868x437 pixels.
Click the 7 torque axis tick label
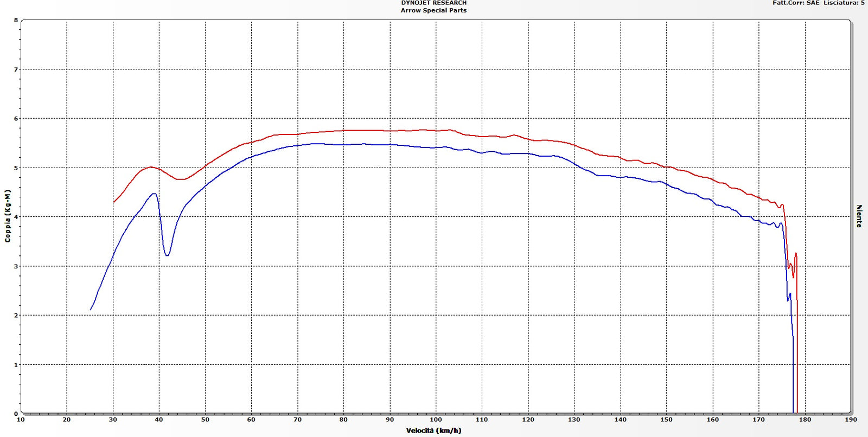click(x=16, y=70)
